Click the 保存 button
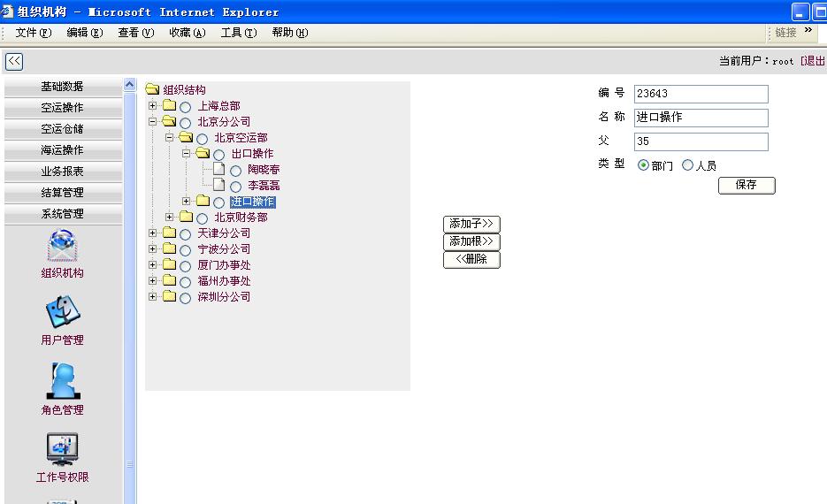This screenshot has width=827, height=504. tap(747, 185)
